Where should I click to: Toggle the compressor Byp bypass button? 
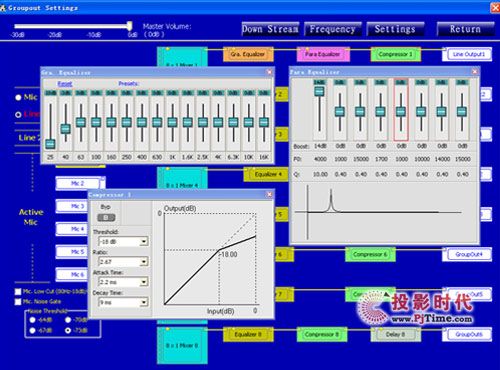(106, 218)
